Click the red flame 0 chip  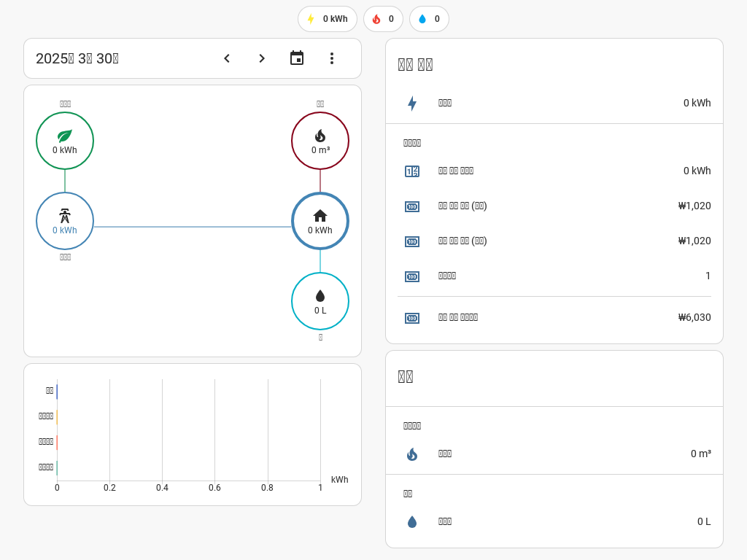(x=383, y=19)
